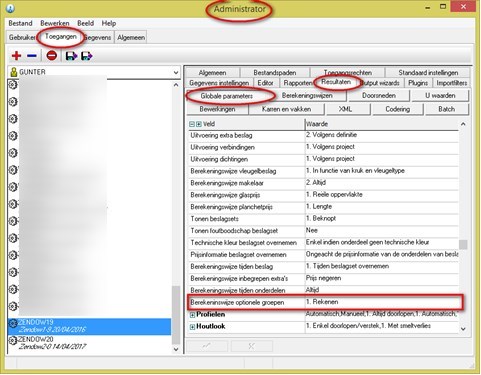This screenshot has width=481, height=375.
Task: Open the Help menu
Action: click(109, 23)
